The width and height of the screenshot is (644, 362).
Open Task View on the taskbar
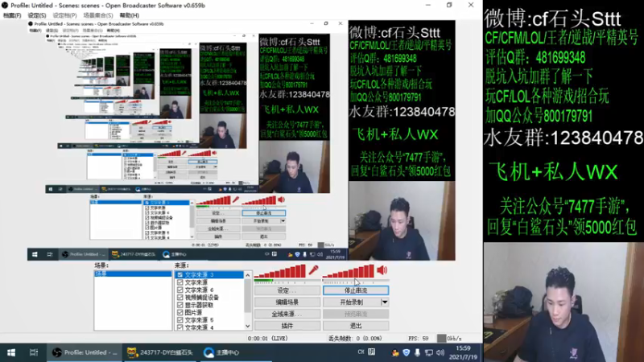click(x=34, y=352)
